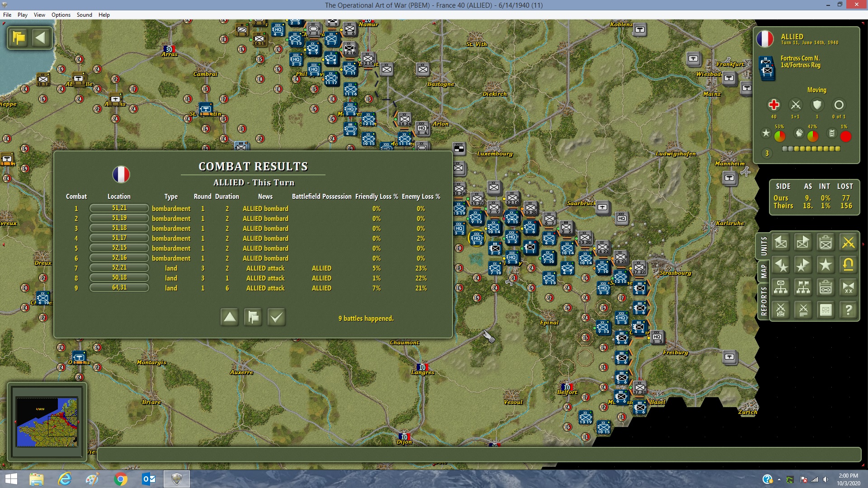Click the XX division bowtie icon
This screenshot has width=868, height=488.
pyautogui.click(x=848, y=287)
